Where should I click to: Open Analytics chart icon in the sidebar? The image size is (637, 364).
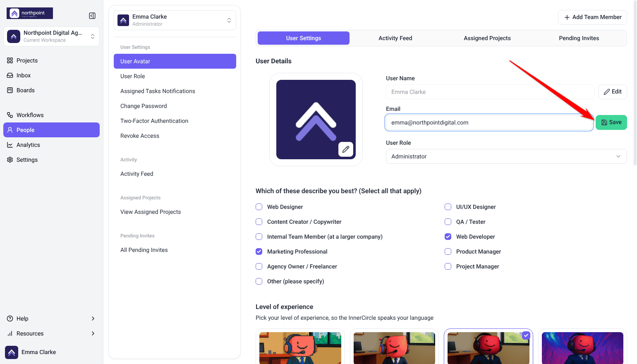[x=10, y=145]
